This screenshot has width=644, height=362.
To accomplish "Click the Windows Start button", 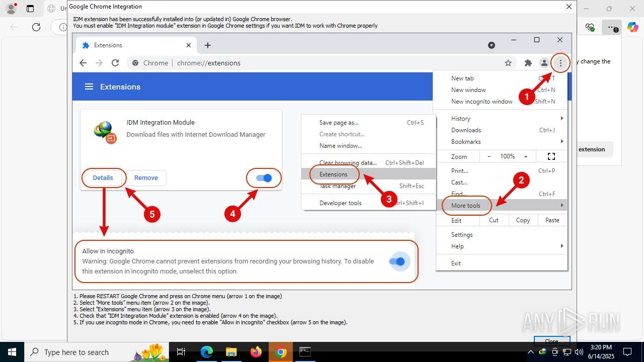I will point(12,352).
